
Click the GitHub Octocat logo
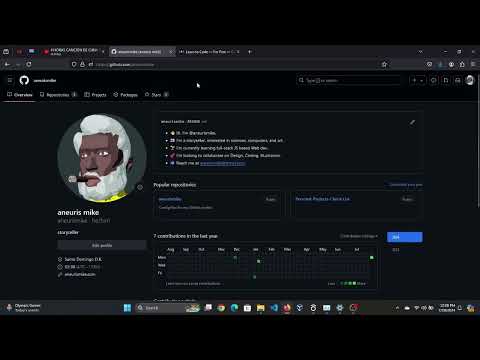24,80
